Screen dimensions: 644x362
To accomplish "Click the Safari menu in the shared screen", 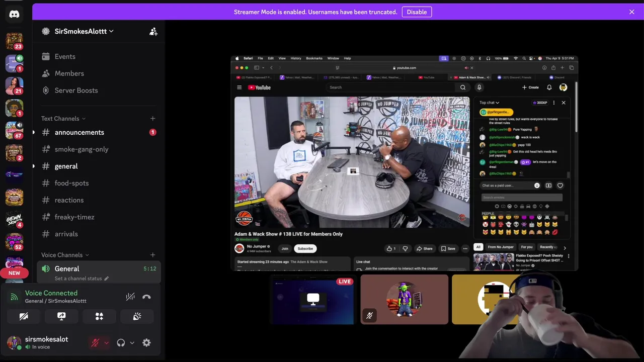I will tap(248, 58).
